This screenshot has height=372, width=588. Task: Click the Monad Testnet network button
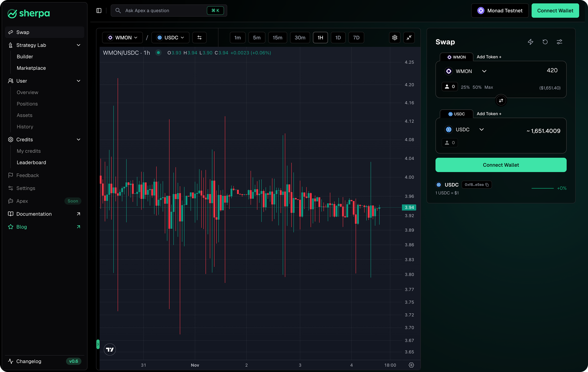tap(500, 11)
